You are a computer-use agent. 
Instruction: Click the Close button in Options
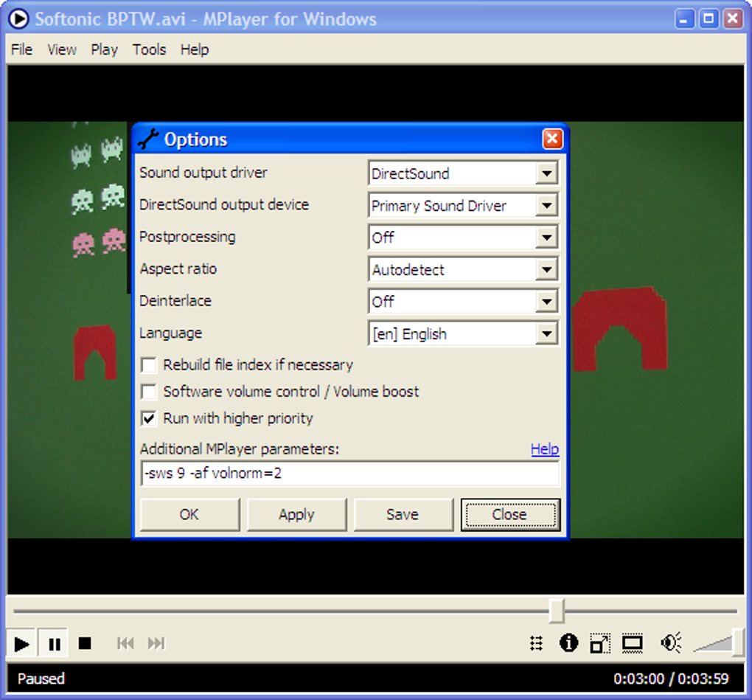(x=509, y=514)
